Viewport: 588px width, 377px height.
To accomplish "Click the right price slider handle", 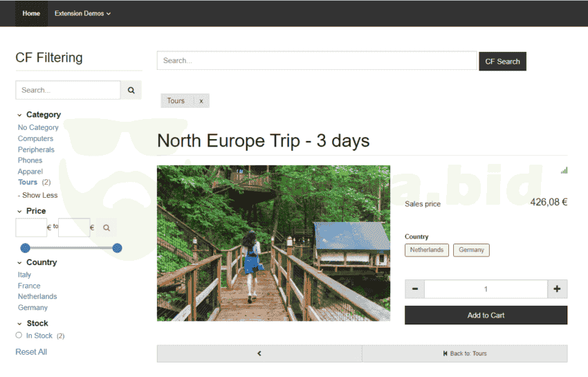I will tap(117, 248).
